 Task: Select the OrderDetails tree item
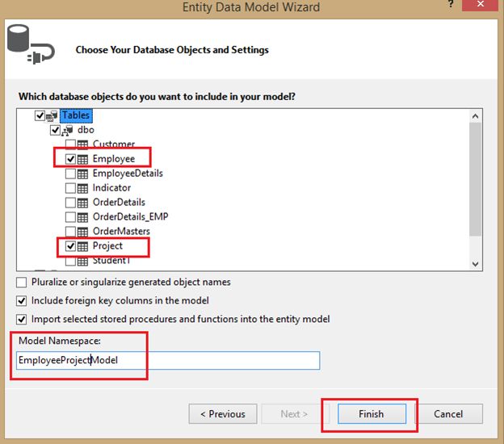[x=119, y=203]
